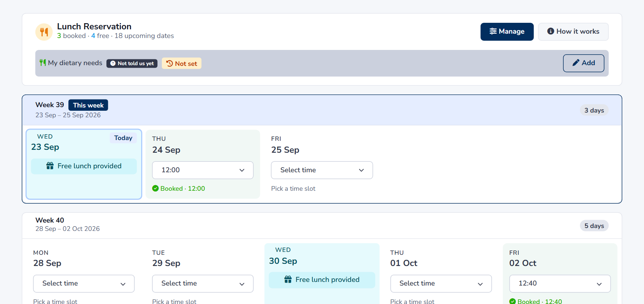Viewport: 644px width, 304px height.
Task: Click the Today label on Wednesday card
Action: (123, 138)
